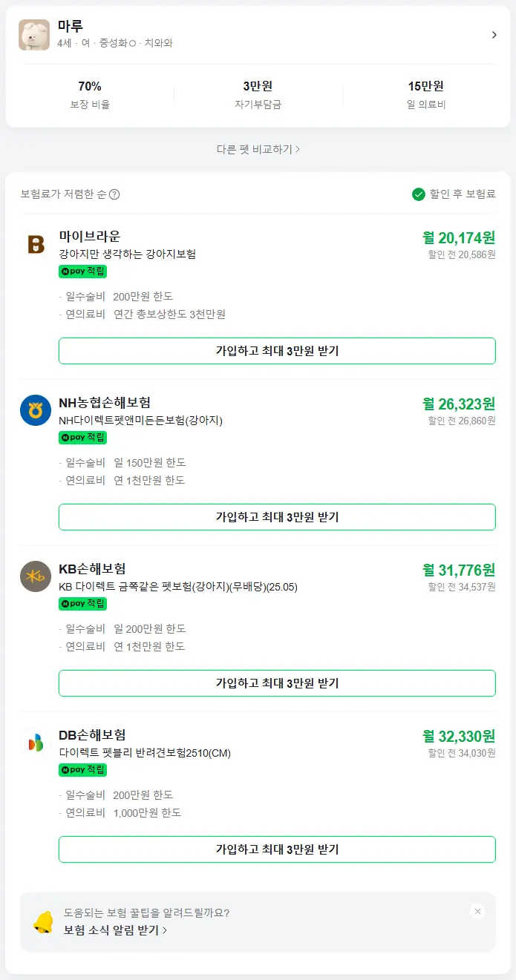Select the 70% 보장 비율 setting

click(89, 94)
